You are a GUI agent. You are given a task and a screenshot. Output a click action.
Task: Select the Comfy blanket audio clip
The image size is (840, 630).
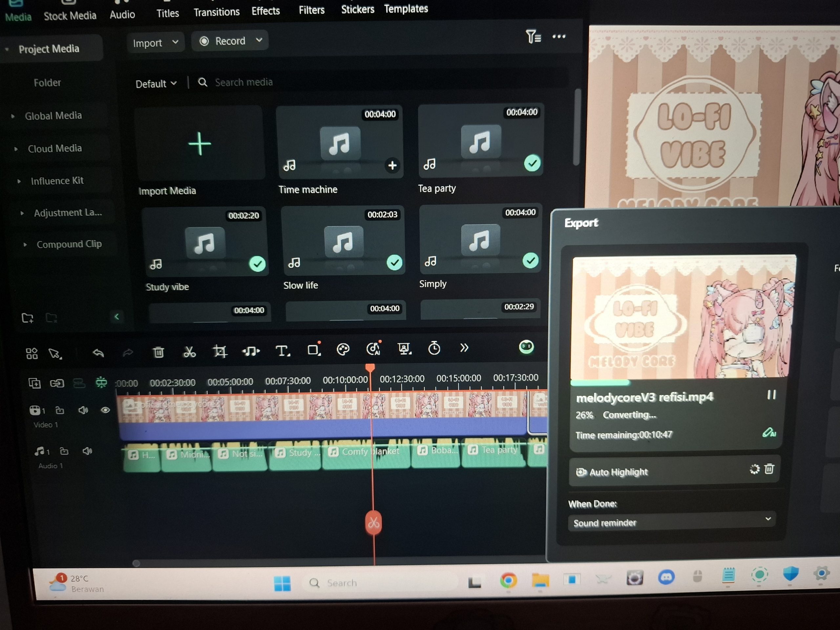coord(366,454)
